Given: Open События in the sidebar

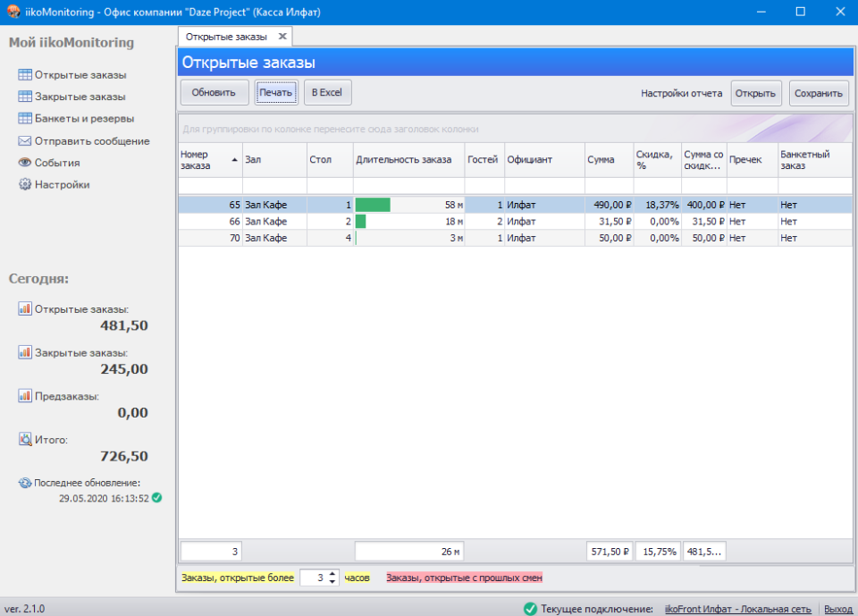Looking at the screenshot, I should point(57,163).
